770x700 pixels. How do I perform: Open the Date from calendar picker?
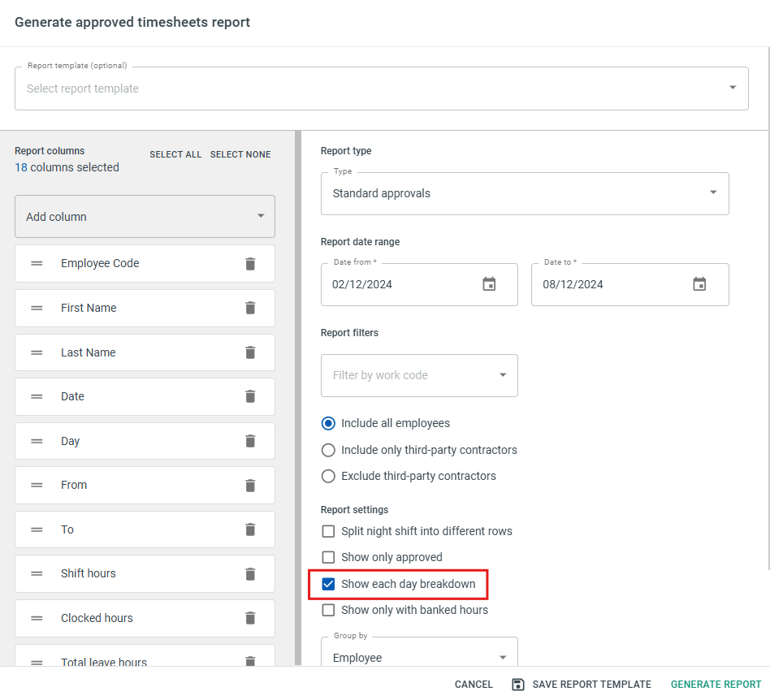pyautogui.click(x=489, y=284)
